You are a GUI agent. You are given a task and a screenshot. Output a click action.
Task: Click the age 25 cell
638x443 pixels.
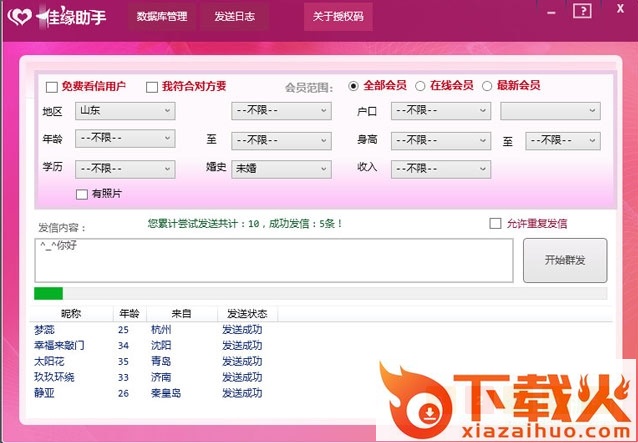coord(123,330)
